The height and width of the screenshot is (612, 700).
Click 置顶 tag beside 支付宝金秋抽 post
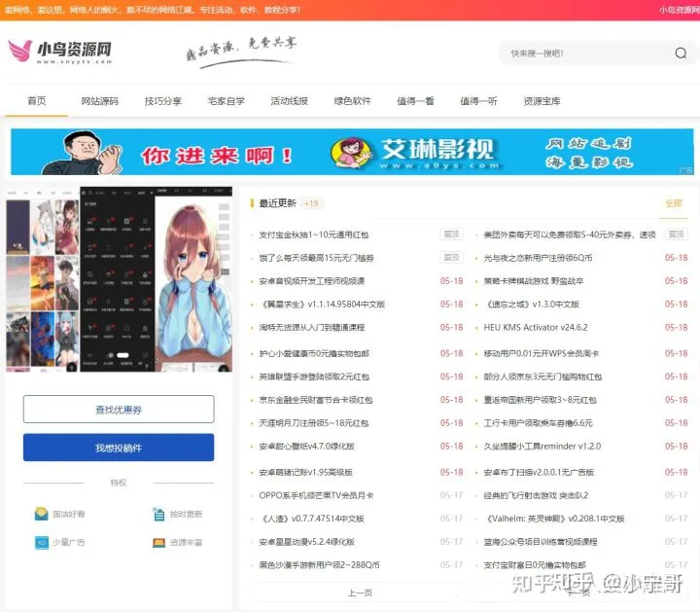point(451,234)
